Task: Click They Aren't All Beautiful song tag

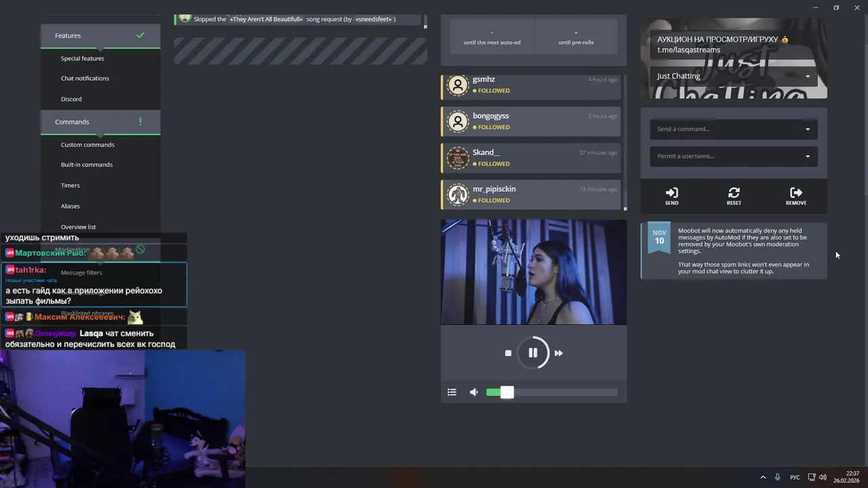Action: coord(267,19)
